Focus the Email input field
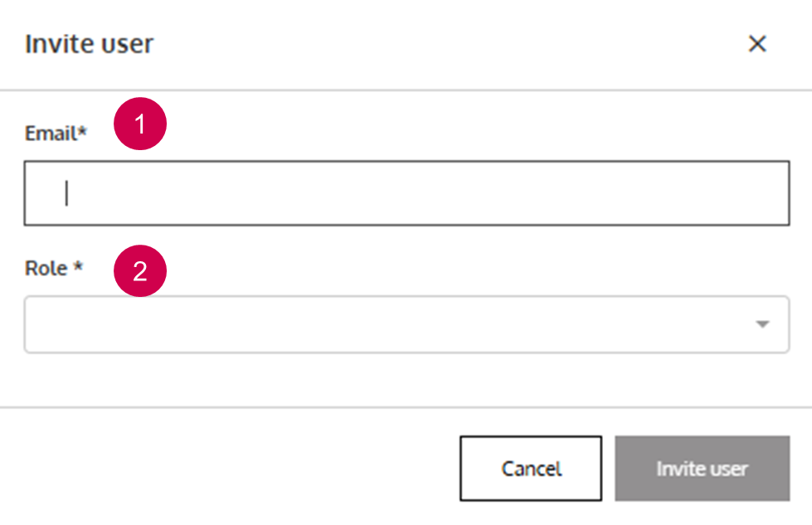The height and width of the screenshot is (525, 812). click(406, 193)
